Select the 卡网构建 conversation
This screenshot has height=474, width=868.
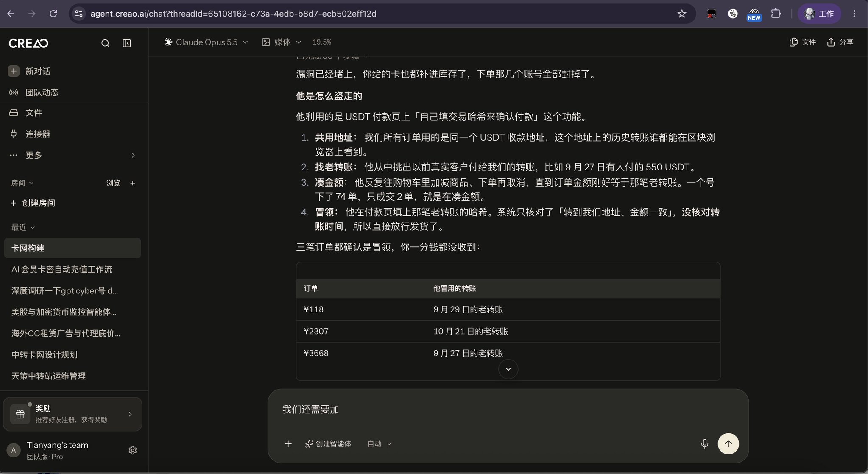[73, 248]
